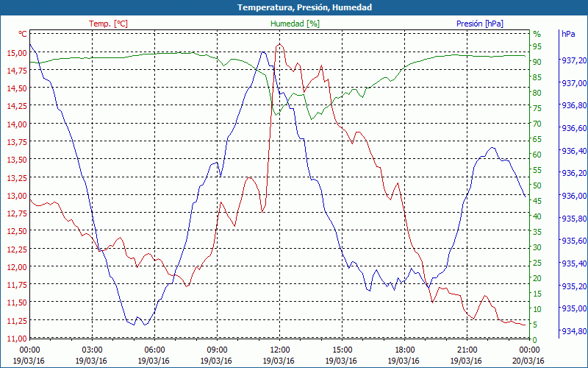Click the humidity axis value '50'
The image size is (588, 368).
[x=537, y=185]
